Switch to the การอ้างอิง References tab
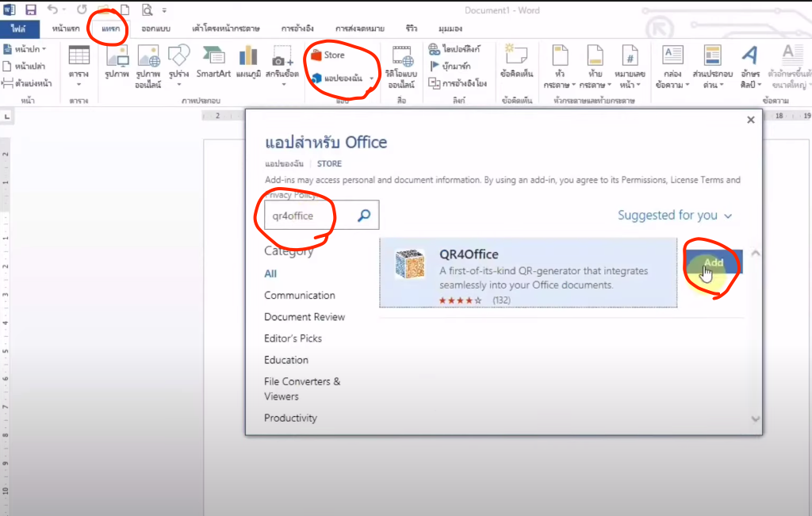Screen dimensions: 812x516 coord(297,29)
